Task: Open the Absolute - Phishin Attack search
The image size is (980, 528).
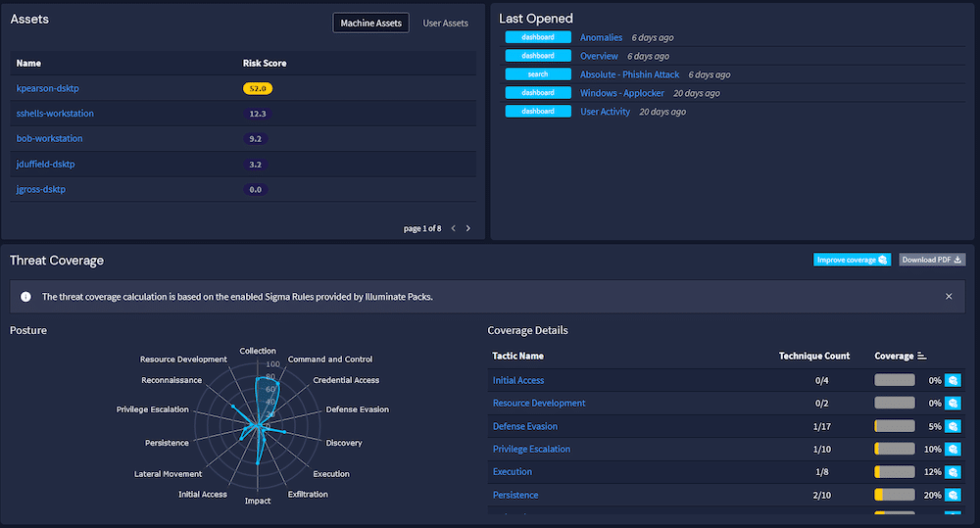Action: tap(629, 74)
